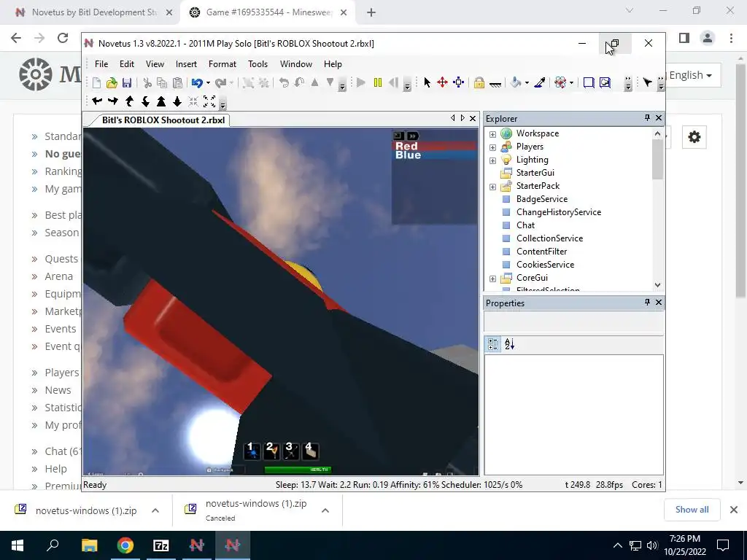This screenshot has width=747, height=560.
Task: Click the New document icon in the toolbar
Action: click(97, 83)
